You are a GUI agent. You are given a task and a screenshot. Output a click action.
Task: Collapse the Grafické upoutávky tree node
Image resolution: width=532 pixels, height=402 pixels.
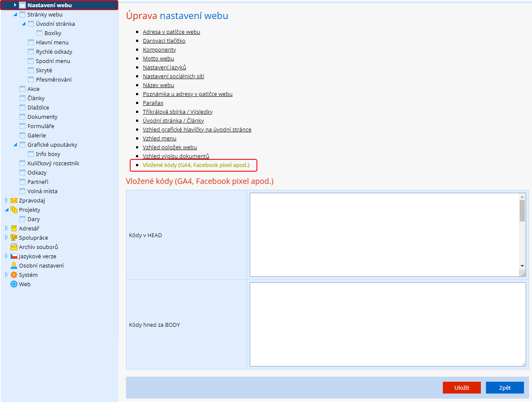16,145
